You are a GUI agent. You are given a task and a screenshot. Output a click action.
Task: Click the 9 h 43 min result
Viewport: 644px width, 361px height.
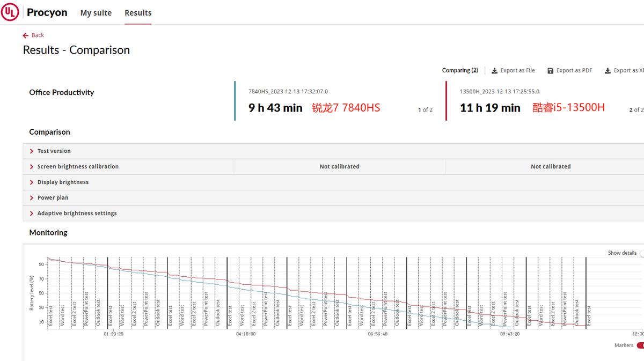275,108
